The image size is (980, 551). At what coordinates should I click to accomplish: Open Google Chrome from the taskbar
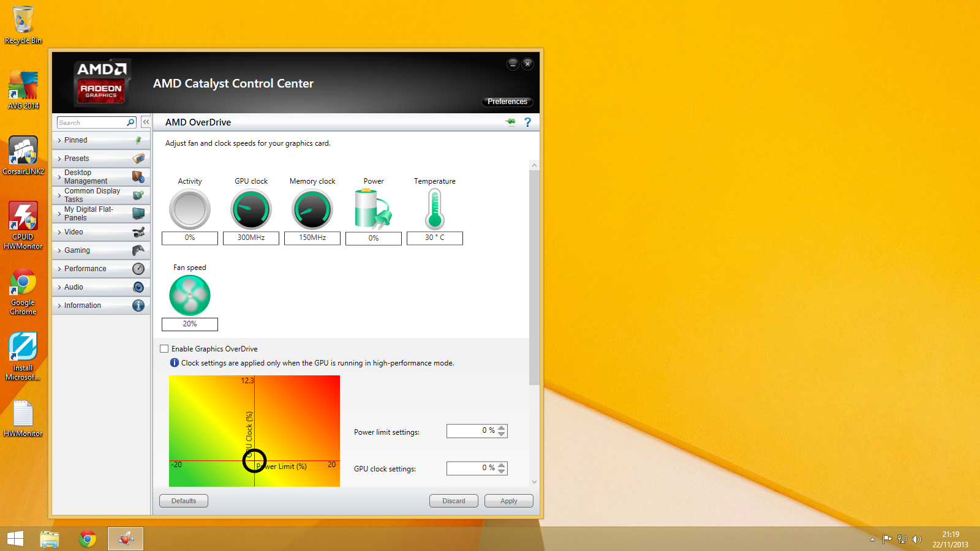pyautogui.click(x=87, y=539)
